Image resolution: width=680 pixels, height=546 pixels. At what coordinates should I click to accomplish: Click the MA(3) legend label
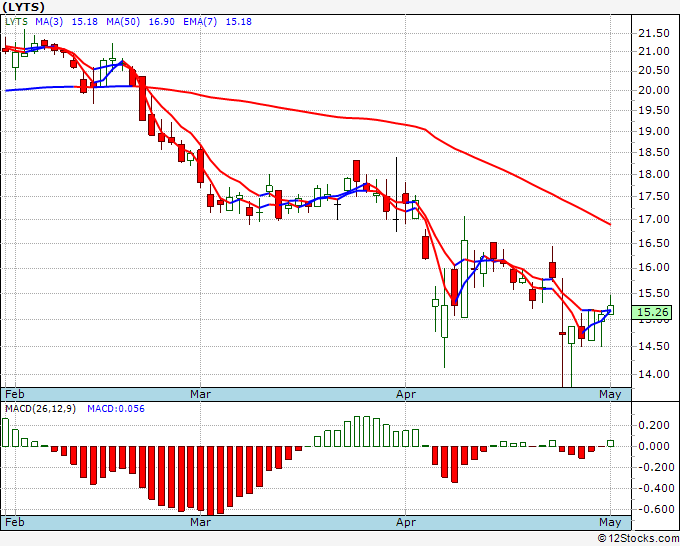tap(49, 22)
